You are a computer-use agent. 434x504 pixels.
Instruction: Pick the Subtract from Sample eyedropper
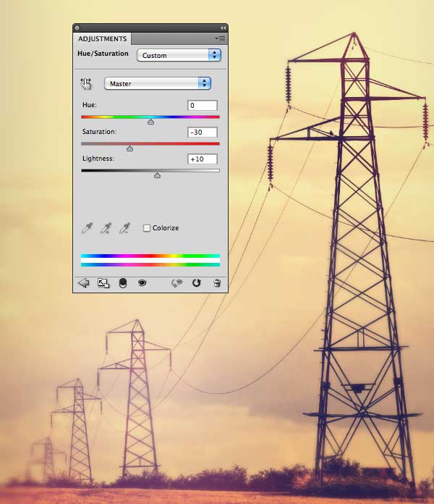[124, 228]
